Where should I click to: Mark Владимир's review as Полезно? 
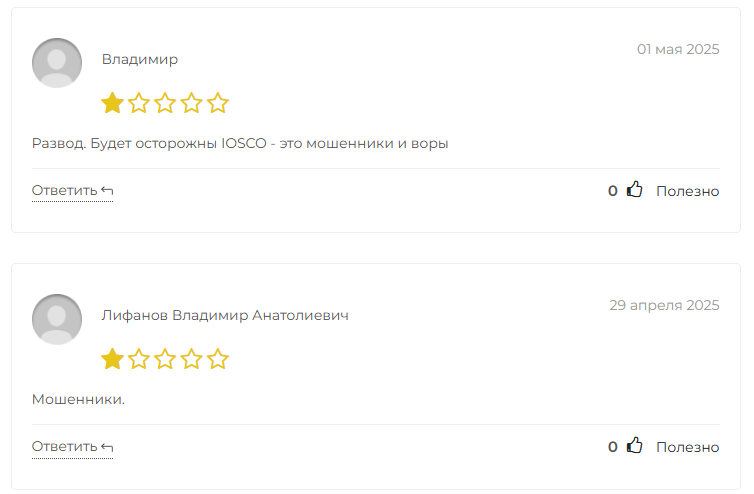point(688,191)
